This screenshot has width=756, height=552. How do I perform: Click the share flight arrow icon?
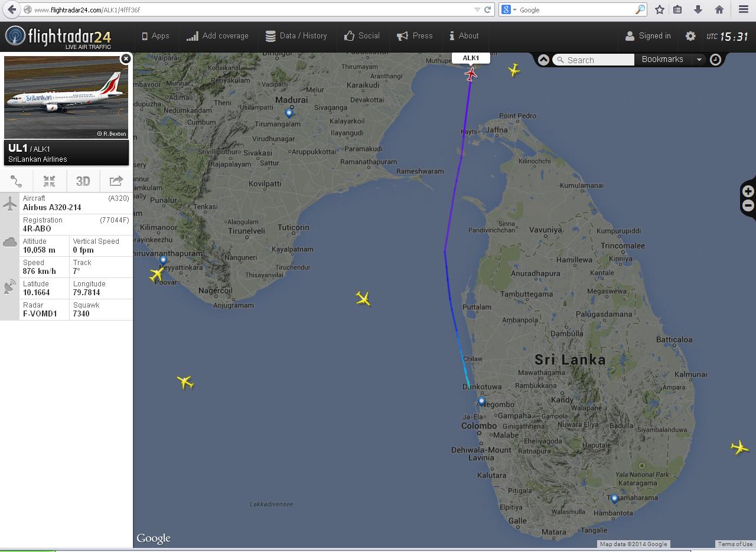click(x=116, y=181)
